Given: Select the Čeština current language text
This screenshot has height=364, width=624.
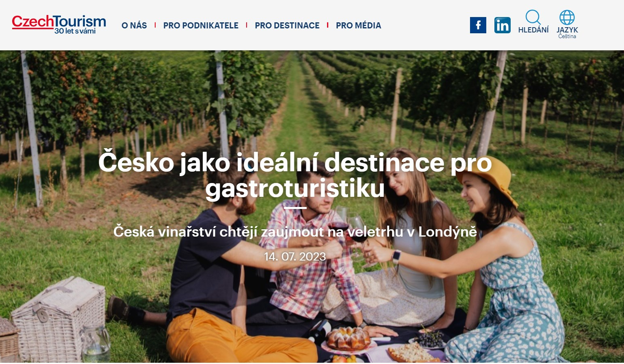Looking at the screenshot, I should tap(567, 37).
